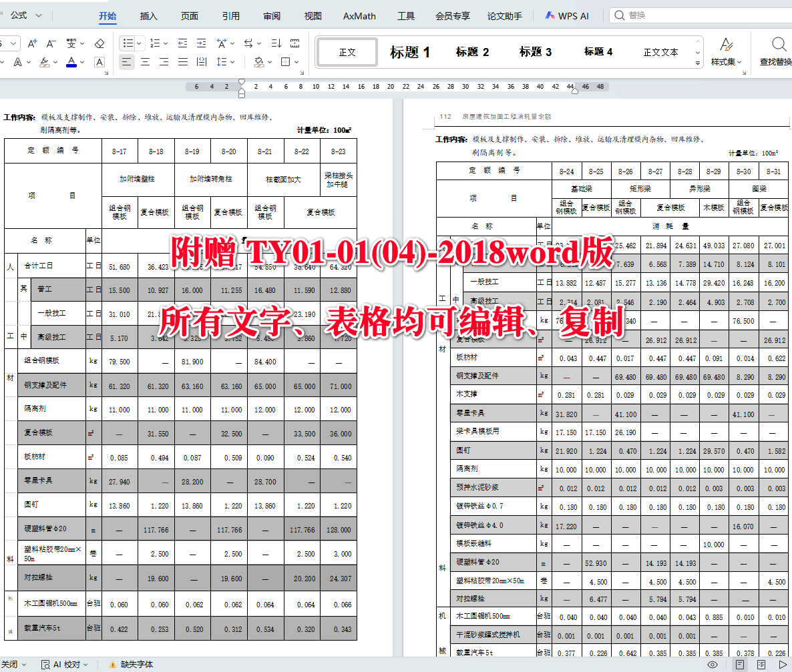Click the sort icon
The width and height of the screenshot is (792, 672).
276,43
